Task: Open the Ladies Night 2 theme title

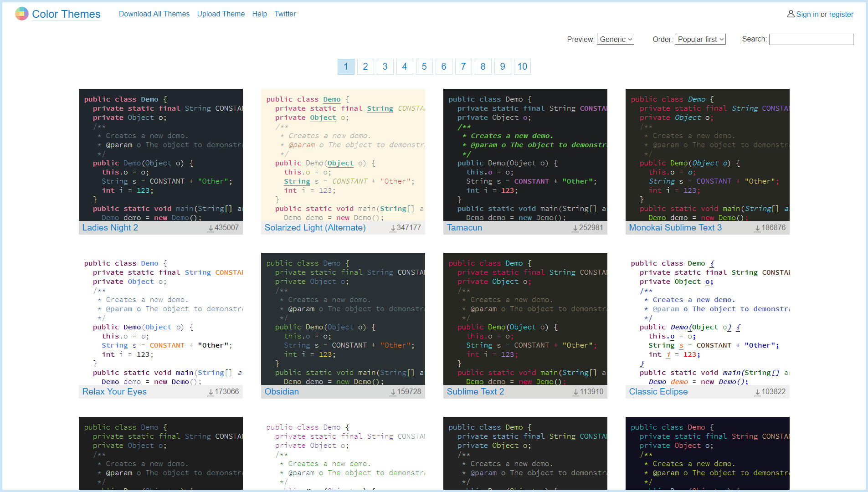Action: pyautogui.click(x=110, y=228)
